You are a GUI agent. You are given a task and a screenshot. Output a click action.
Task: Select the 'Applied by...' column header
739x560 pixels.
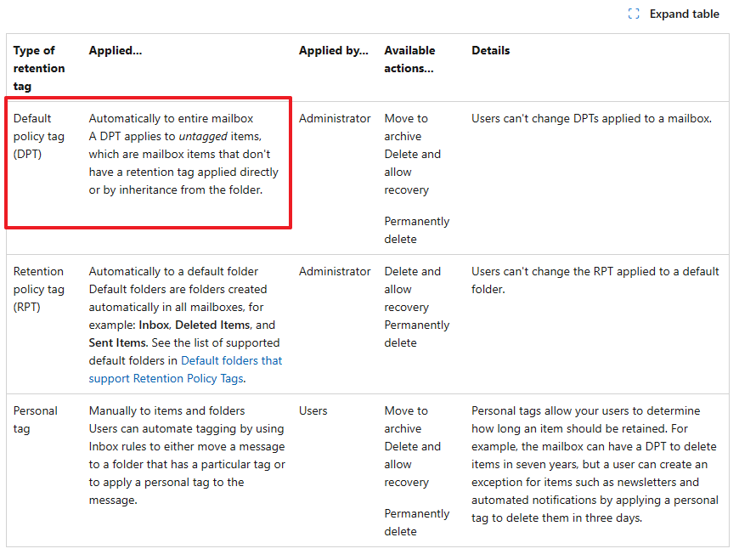(333, 51)
